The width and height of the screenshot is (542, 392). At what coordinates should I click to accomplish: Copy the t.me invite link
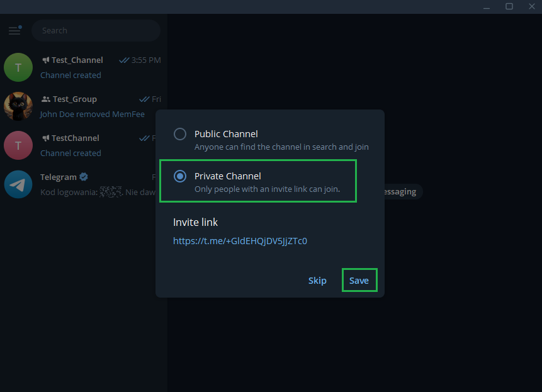point(240,241)
